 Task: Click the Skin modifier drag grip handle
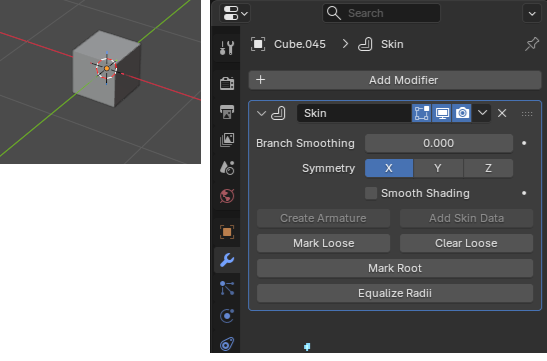point(527,114)
